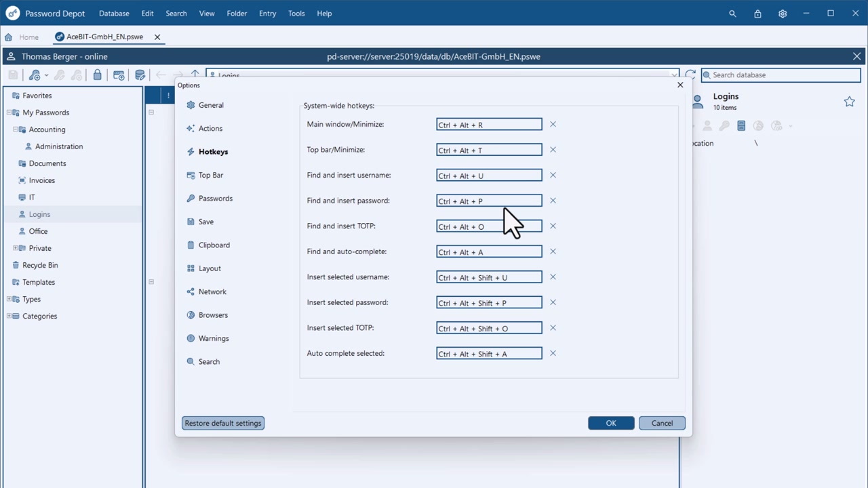This screenshot has width=868, height=488.
Task: Expand the Categories tree node
Action: click(x=9, y=316)
